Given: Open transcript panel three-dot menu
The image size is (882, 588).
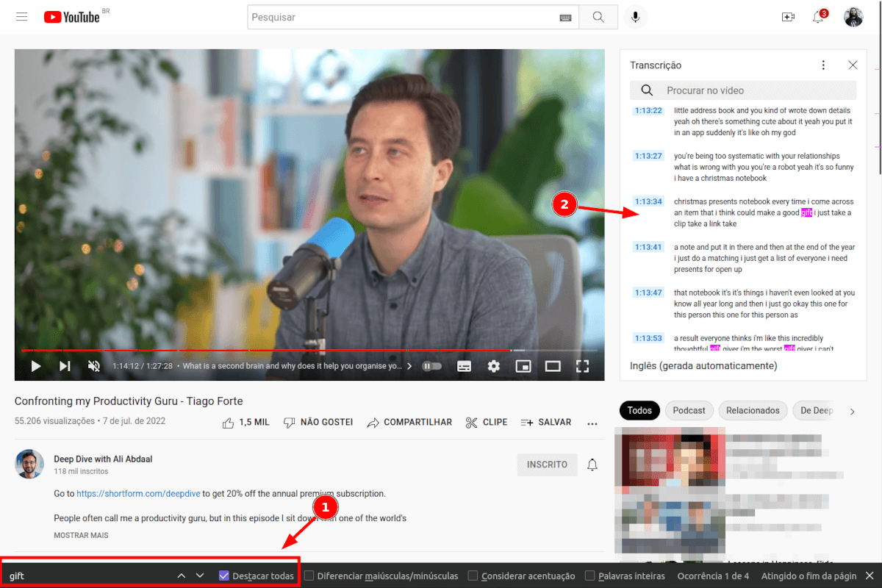Looking at the screenshot, I should pyautogui.click(x=824, y=65).
